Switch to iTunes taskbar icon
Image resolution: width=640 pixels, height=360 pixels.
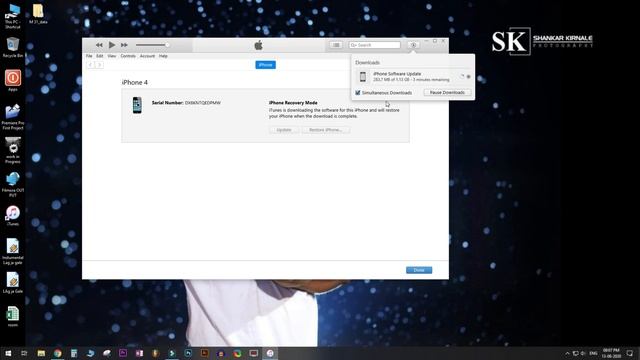(270, 353)
